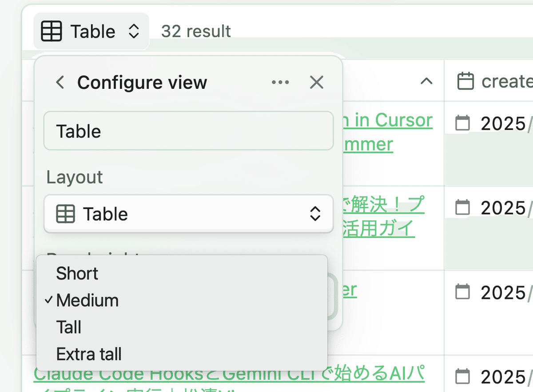Screen dimensions: 533x392
Task: Select the checked Medium row height option
Action: point(88,301)
